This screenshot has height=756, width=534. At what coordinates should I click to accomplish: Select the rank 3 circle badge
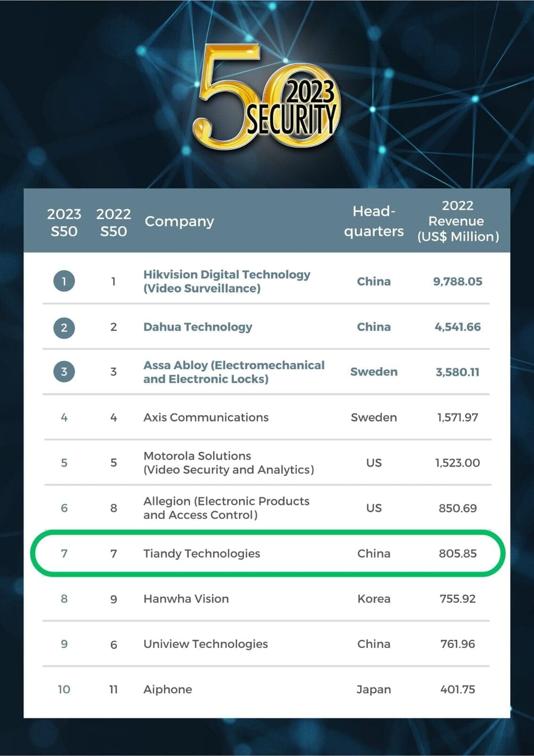pyautogui.click(x=64, y=372)
